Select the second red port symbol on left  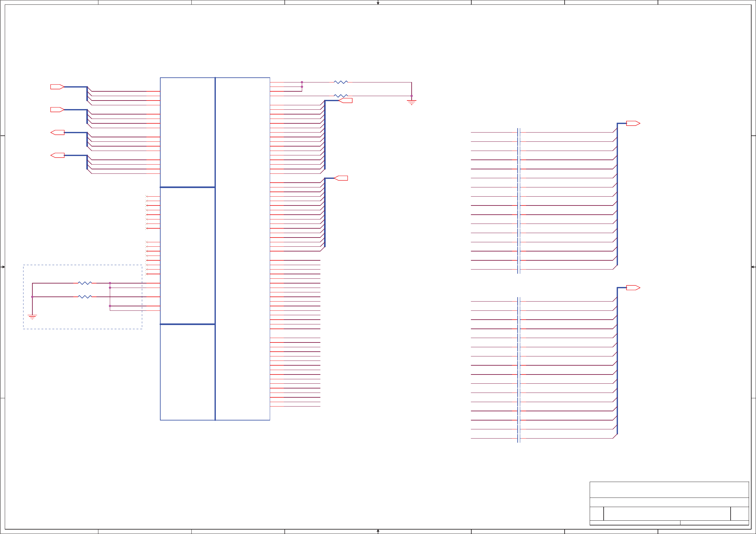pyautogui.click(x=57, y=110)
